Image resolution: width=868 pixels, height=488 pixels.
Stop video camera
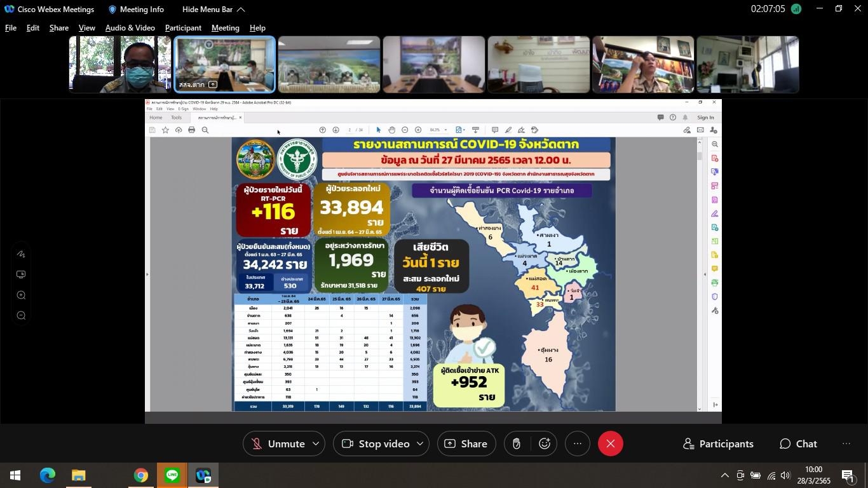tap(376, 444)
